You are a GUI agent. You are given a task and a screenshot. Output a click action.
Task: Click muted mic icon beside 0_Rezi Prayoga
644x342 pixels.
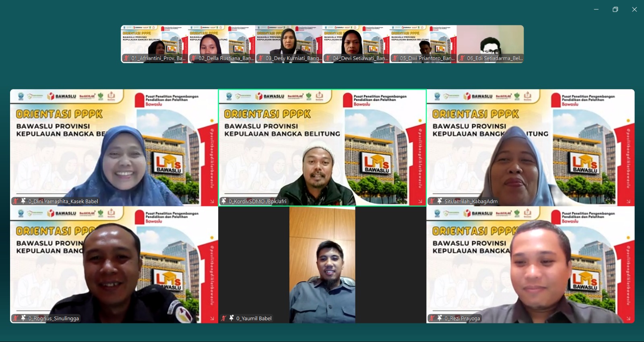(x=432, y=318)
